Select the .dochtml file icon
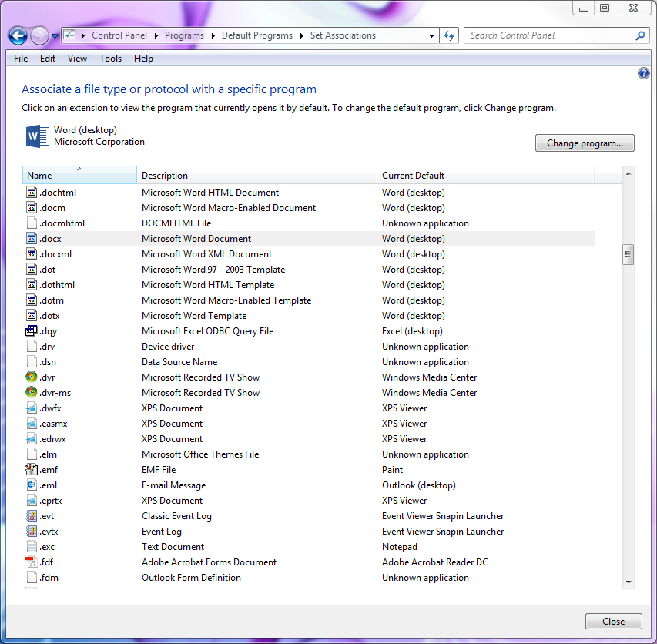657x644 pixels. 32,193
